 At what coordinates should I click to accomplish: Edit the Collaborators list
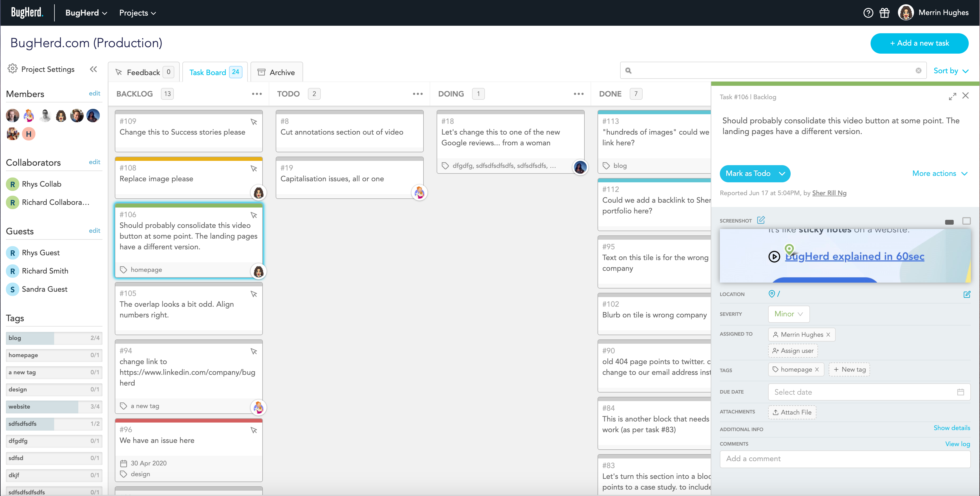pyautogui.click(x=94, y=162)
